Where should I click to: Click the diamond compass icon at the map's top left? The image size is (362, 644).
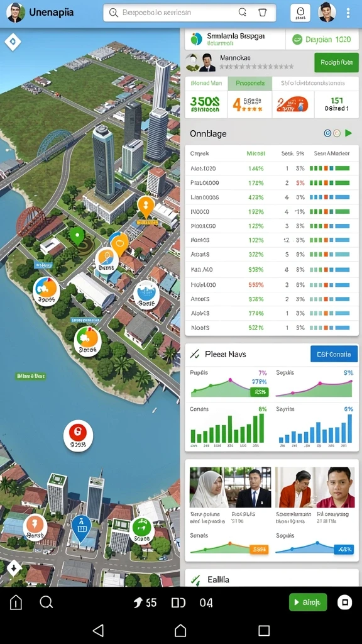(x=13, y=42)
